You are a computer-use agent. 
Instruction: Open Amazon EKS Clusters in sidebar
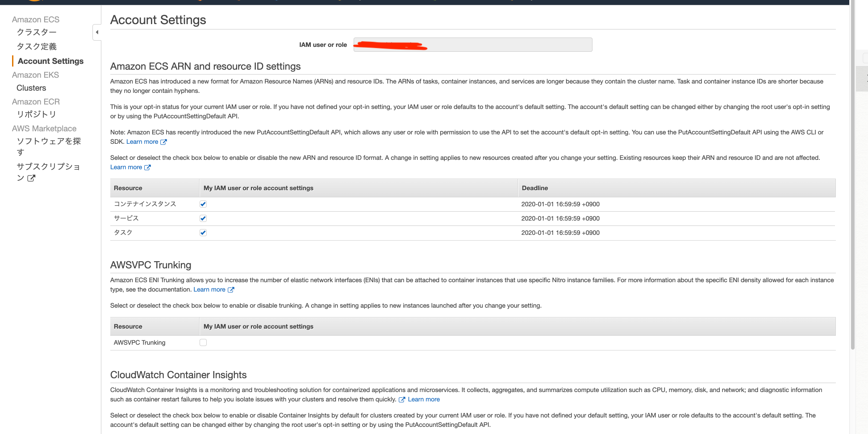tap(31, 88)
